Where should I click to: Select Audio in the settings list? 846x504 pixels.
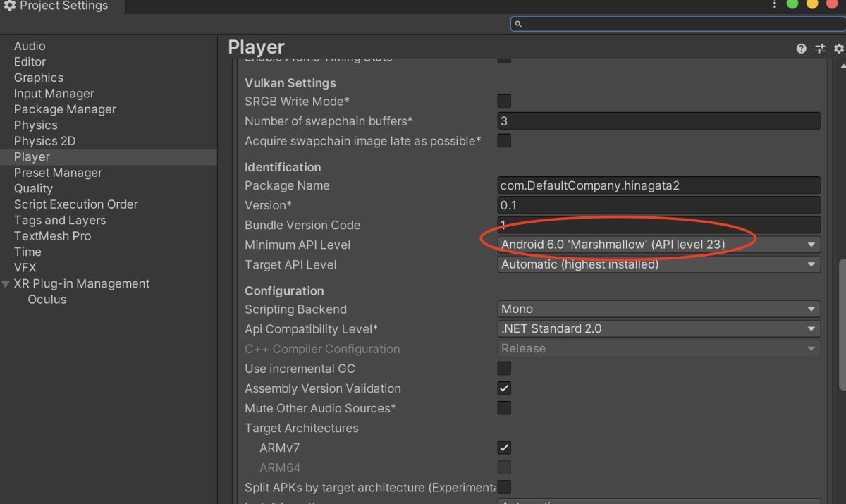tap(30, 46)
